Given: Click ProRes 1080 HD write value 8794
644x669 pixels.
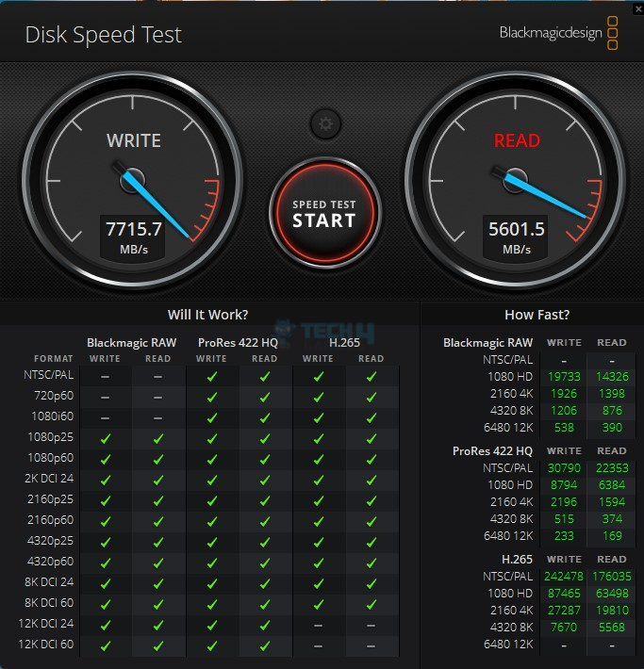Looking at the screenshot, I should pyautogui.click(x=564, y=485).
